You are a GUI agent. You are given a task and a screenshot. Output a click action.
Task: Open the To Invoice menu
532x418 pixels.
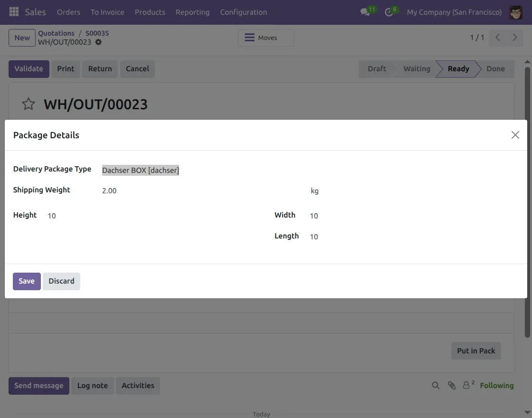click(107, 12)
